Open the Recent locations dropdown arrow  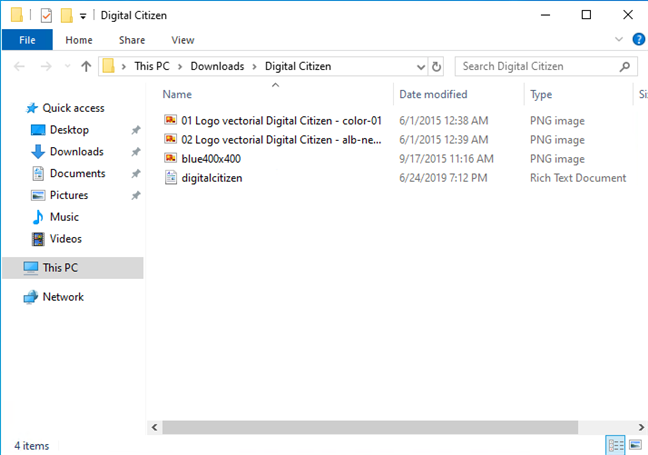[67, 66]
